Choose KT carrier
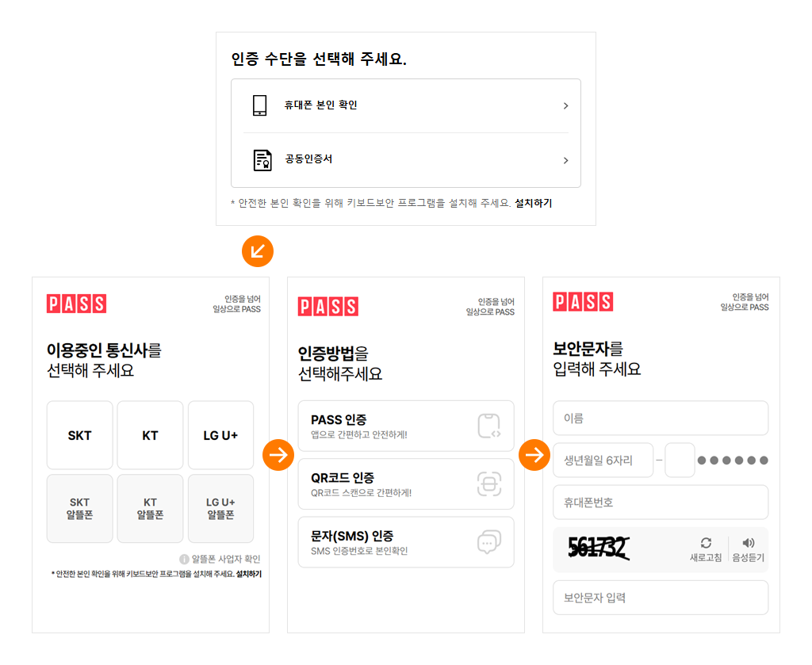The image size is (812, 665). (x=150, y=435)
